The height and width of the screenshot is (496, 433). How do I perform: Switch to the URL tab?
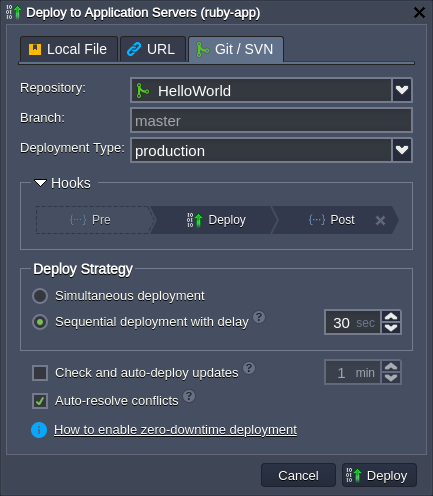153,49
